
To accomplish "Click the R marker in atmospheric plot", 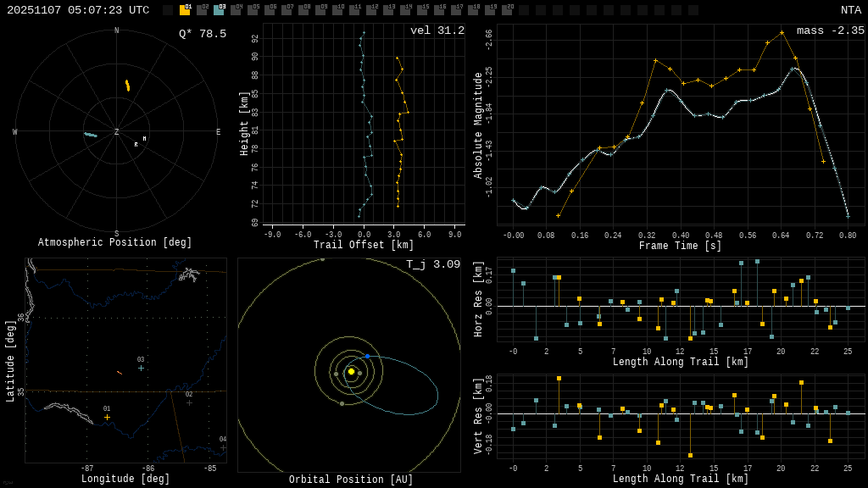I will click(136, 145).
